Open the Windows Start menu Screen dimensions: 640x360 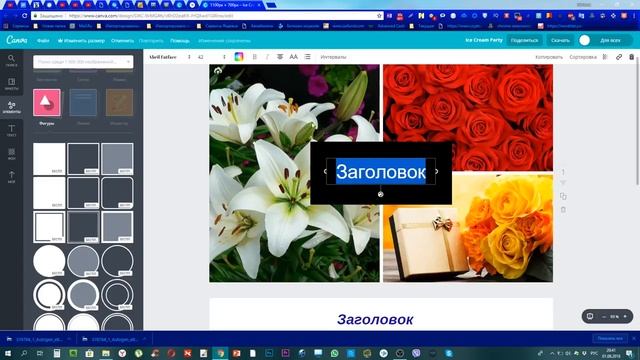(7, 353)
